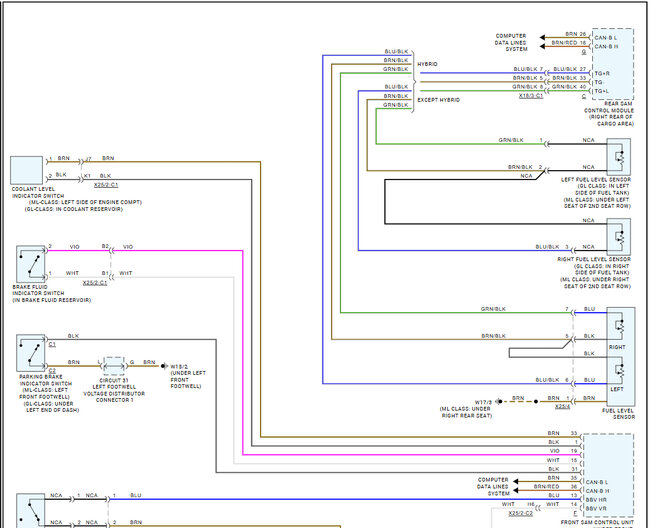Click the BRN/RED 36 pin label
650x528 pixels.
tap(555, 487)
